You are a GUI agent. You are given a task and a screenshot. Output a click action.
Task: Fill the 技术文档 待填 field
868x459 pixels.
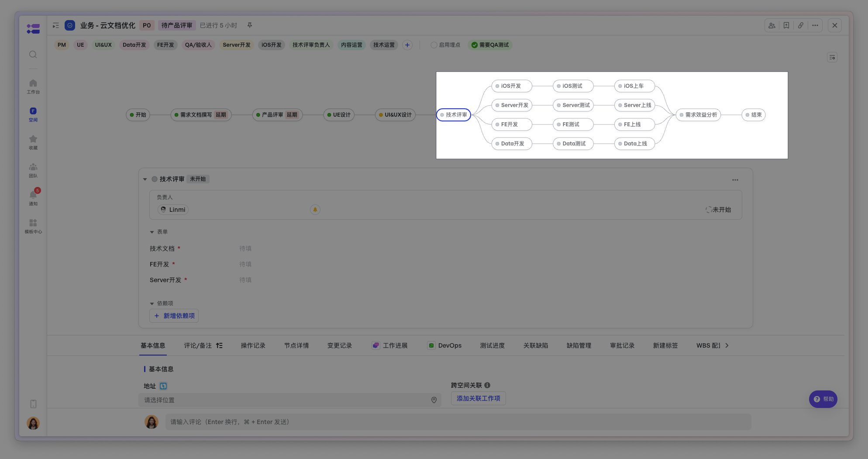point(245,248)
